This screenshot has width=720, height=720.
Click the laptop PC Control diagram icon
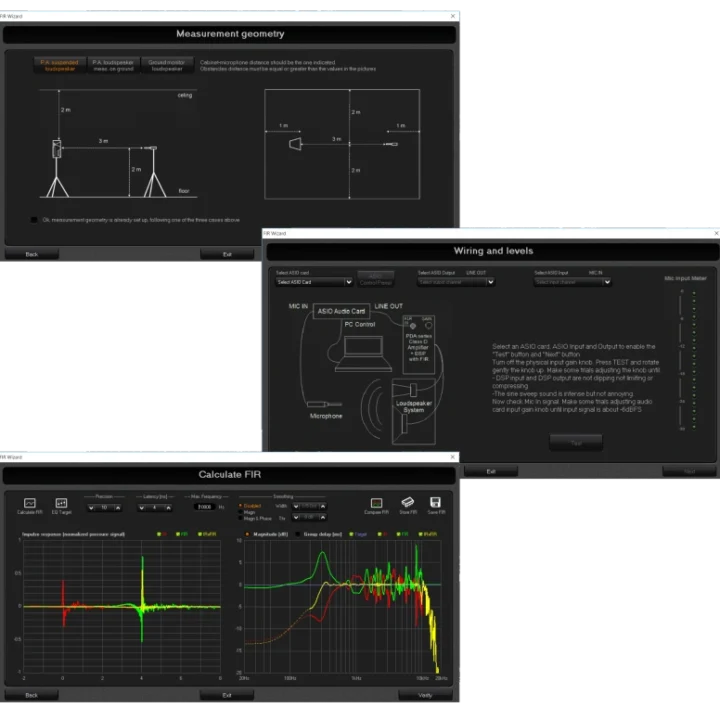click(363, 354)
